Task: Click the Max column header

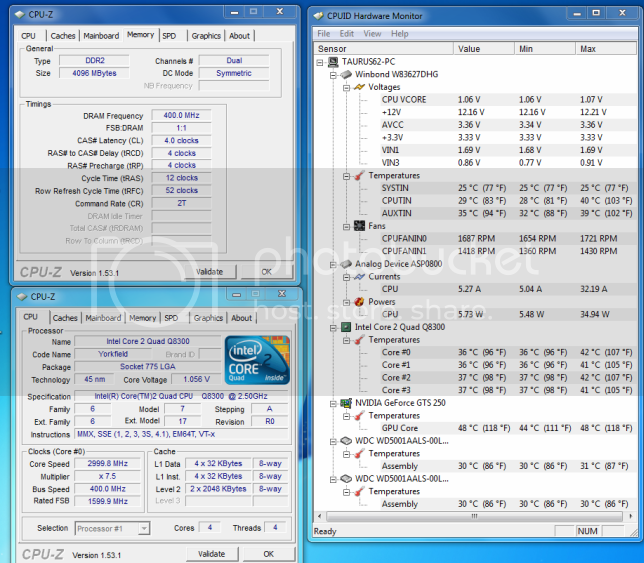Action: pos(606,48)
